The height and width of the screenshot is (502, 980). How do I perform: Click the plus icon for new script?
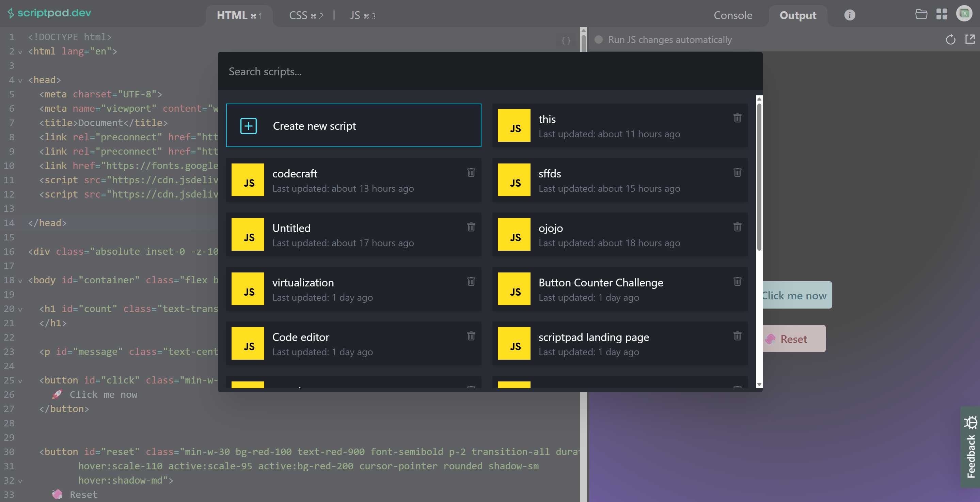pos(249,126)
